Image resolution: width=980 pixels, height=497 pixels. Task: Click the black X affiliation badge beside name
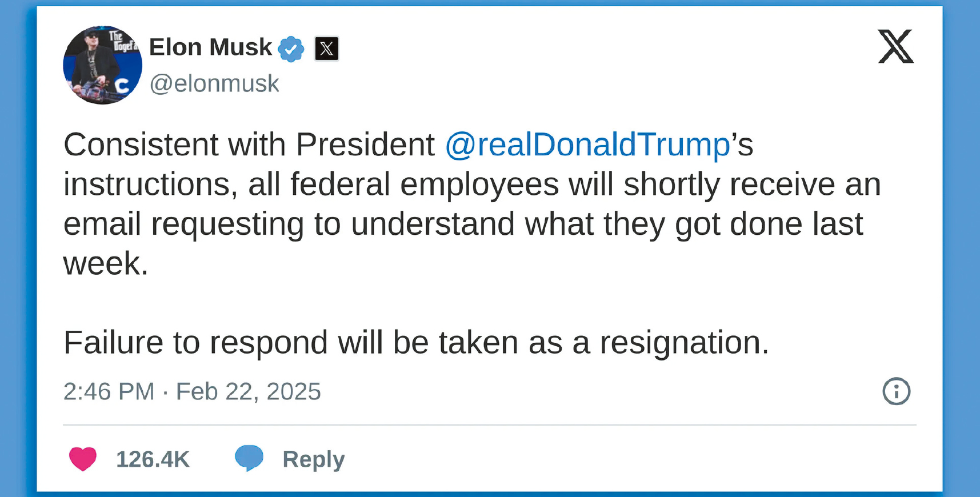[x=326, y=49]
